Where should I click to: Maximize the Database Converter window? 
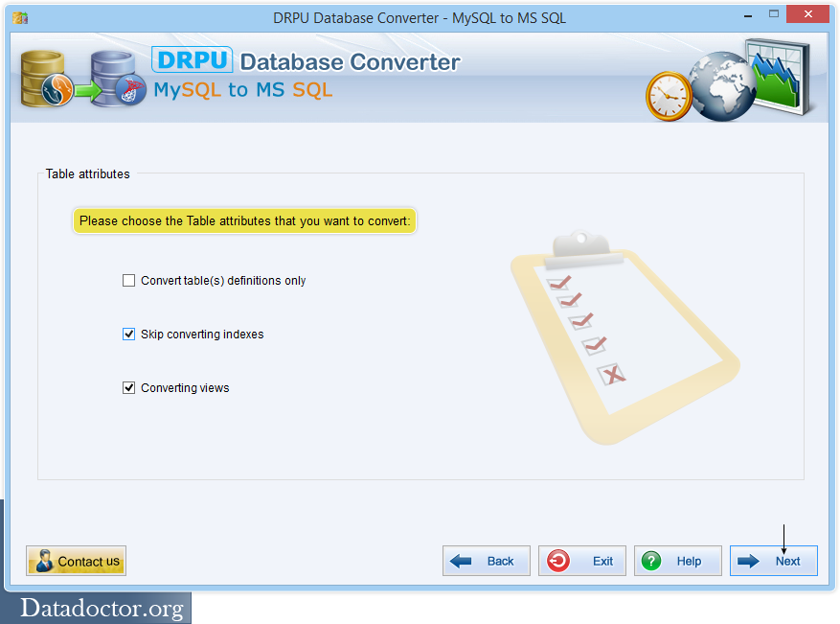click(774, 14)
